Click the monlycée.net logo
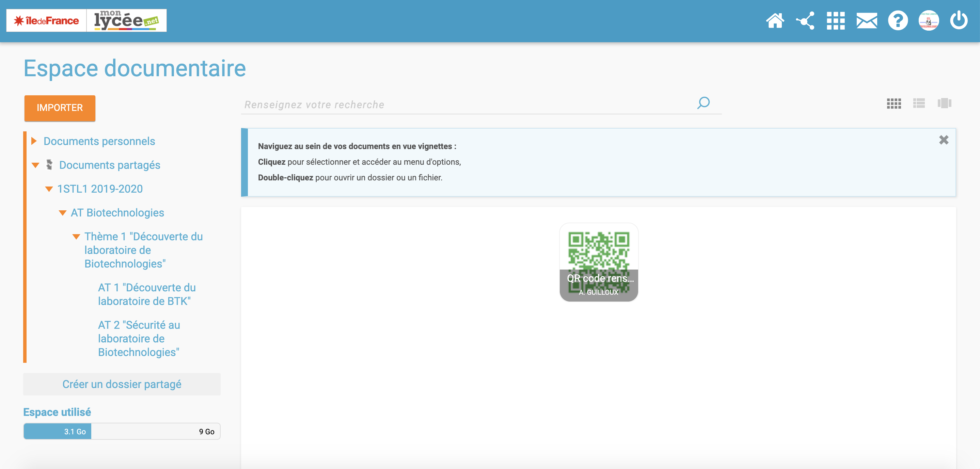 126,20
